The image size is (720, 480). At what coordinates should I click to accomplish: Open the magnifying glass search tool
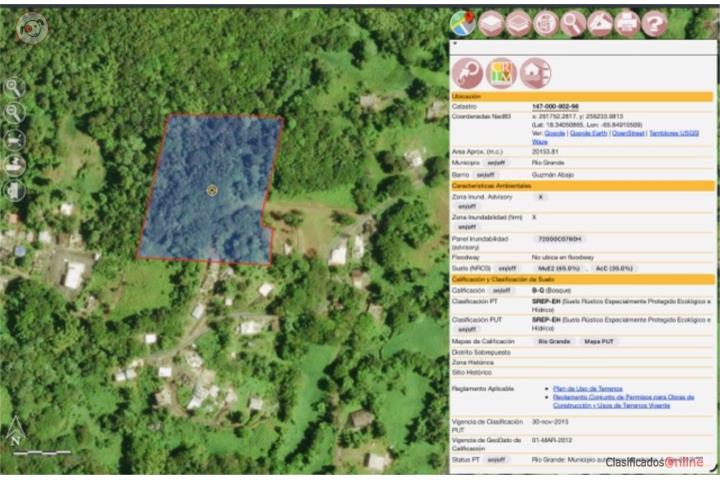[573, 23]
